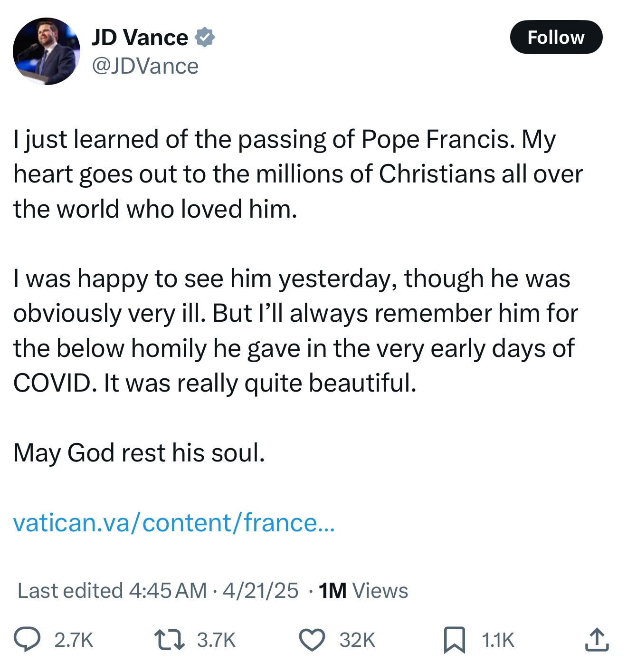Click the 1.1K bookmarks count

pos(498,640)
